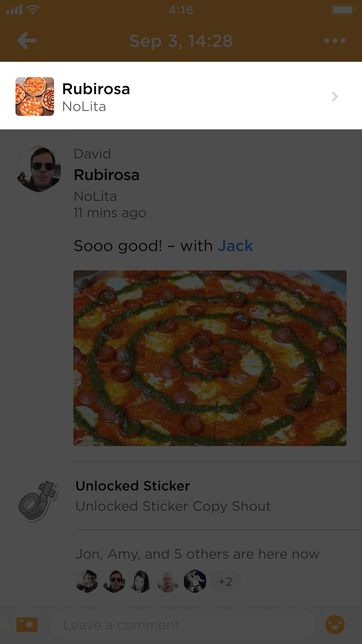Open the Rubirosa pizza venue thumbnail
This screenshot has height=644, width=362.
tap(35, 97)
